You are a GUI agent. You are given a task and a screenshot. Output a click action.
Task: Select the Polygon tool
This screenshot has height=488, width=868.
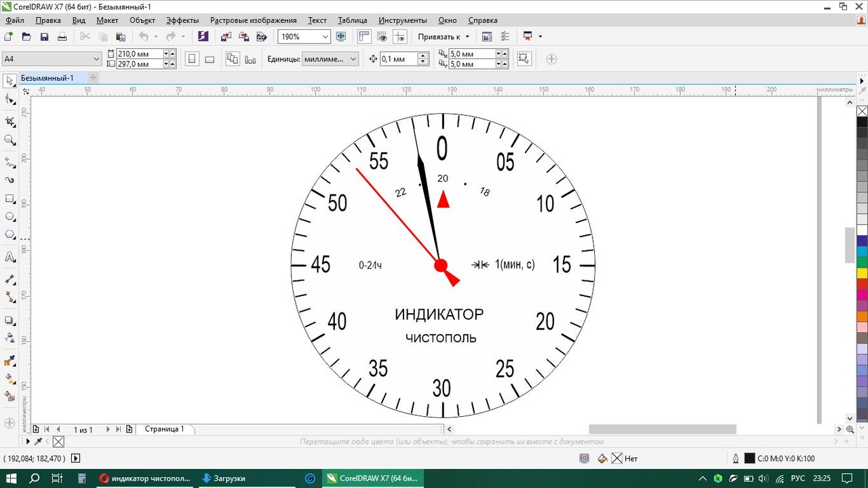point(10,235)
